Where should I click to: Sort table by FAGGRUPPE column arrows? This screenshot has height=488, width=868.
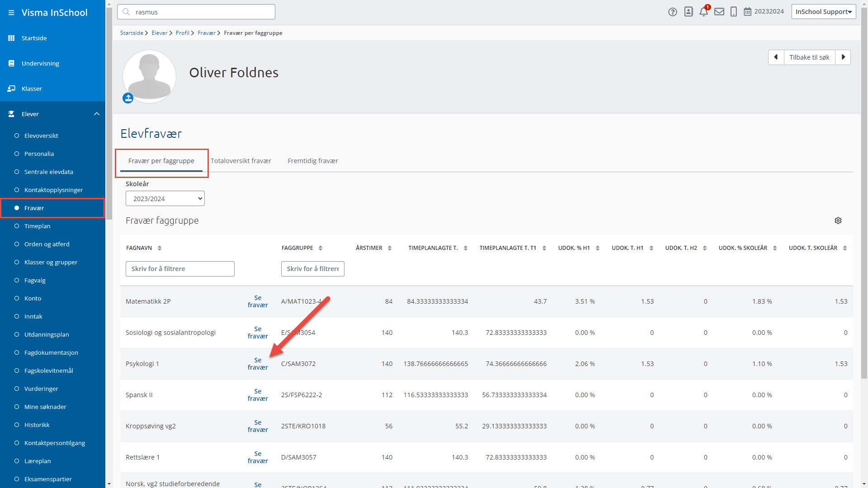321,248
